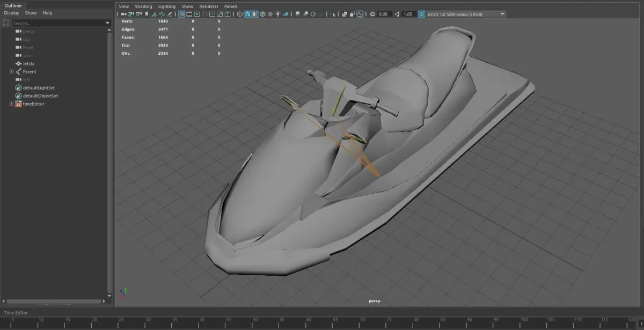
Task: Click filter icon beside Outliner search
Action: click(6, 23)
